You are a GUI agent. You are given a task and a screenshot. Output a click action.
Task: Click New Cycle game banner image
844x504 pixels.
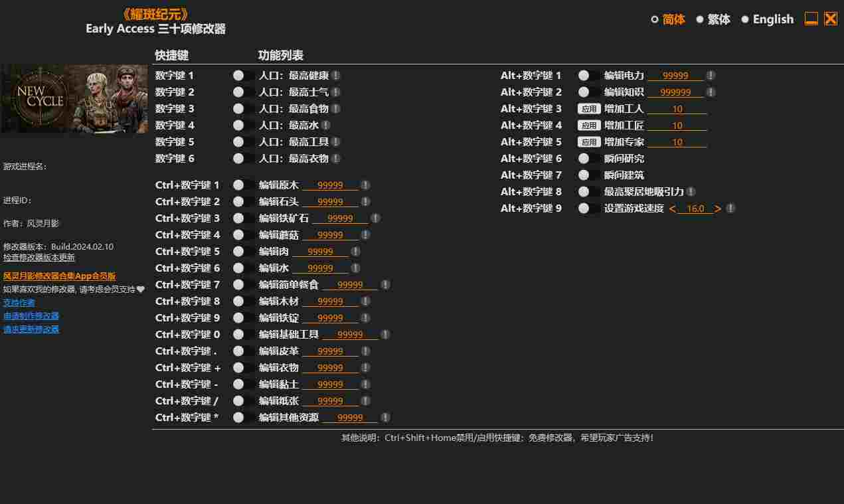[x=74, y=99]
